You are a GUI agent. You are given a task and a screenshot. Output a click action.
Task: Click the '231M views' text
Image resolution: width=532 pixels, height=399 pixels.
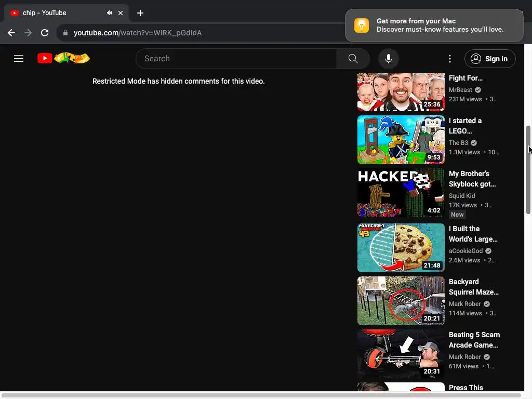point(465,99)
